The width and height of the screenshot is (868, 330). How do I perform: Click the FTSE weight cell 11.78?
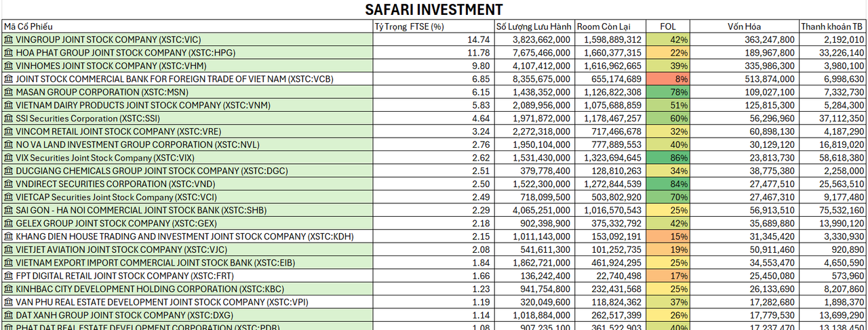coord(433,53)
